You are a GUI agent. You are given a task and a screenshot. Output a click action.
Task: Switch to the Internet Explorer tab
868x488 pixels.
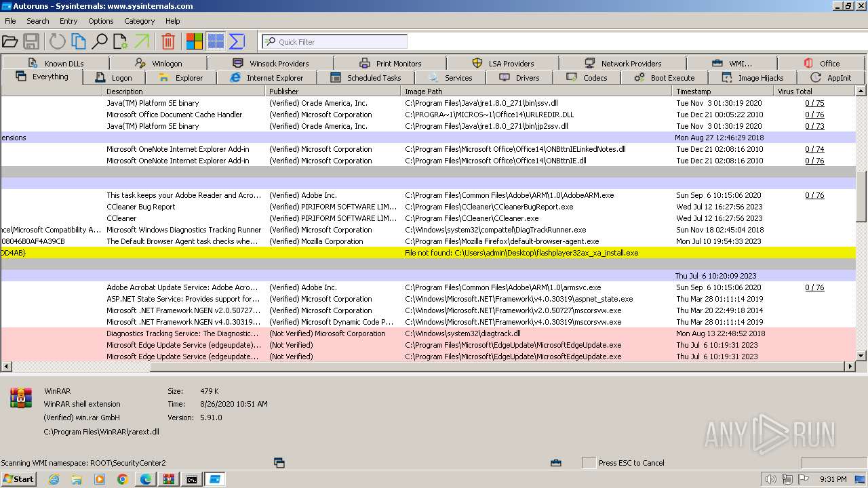tap(266, 78)
